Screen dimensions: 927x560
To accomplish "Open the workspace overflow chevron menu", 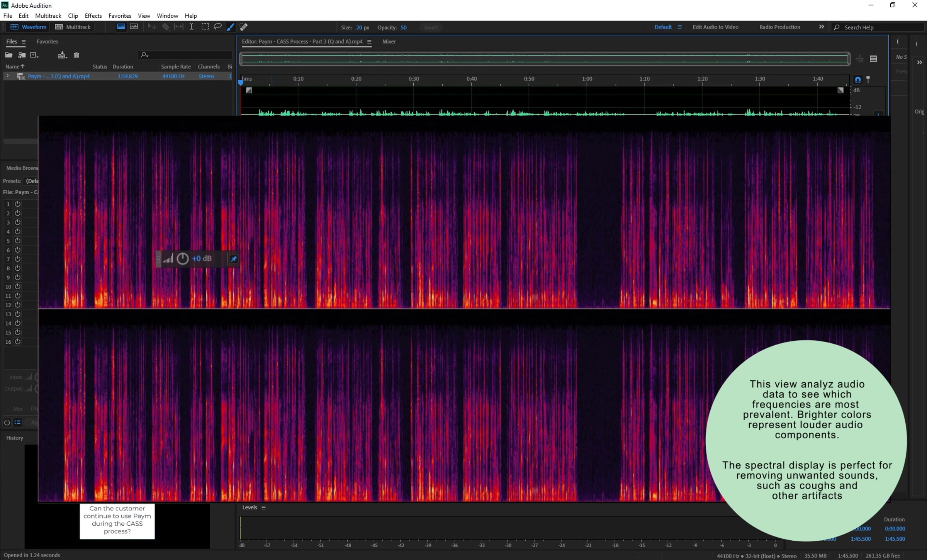I will 821,27.
